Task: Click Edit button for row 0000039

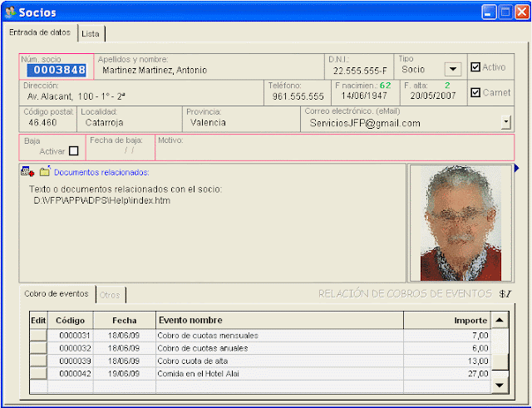Action: click(x=38, y=361)
